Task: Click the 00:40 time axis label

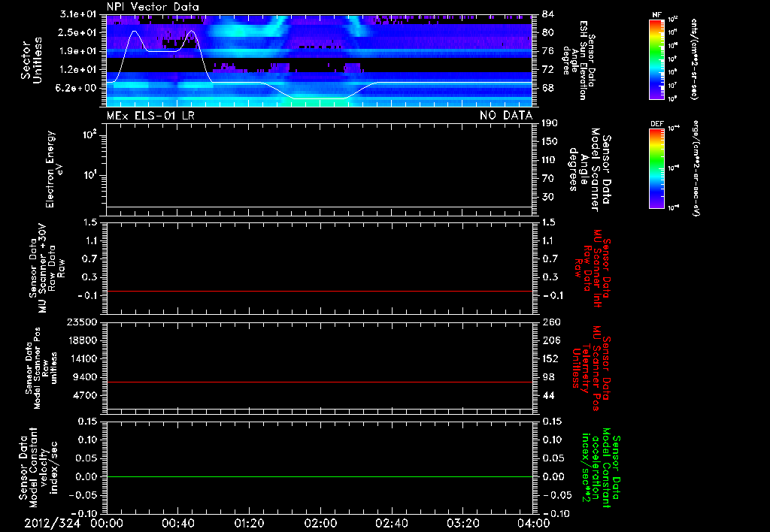Action: (177, 523)
